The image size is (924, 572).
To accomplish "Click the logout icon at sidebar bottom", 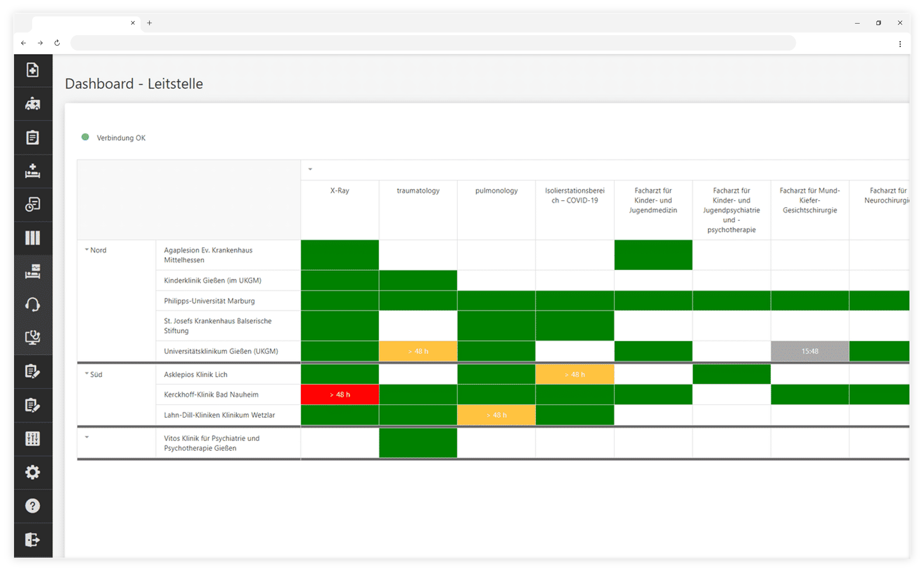I will click(33, 539).
